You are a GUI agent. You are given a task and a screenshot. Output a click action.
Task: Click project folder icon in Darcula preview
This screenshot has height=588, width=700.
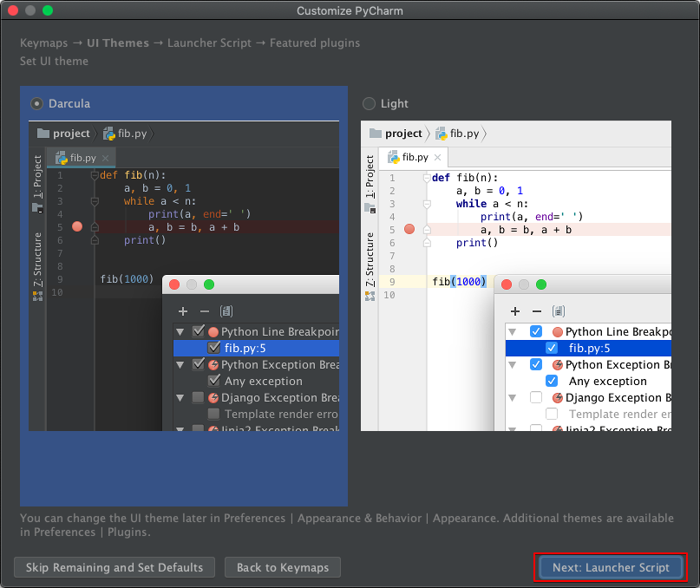click(x=43, y=133)
